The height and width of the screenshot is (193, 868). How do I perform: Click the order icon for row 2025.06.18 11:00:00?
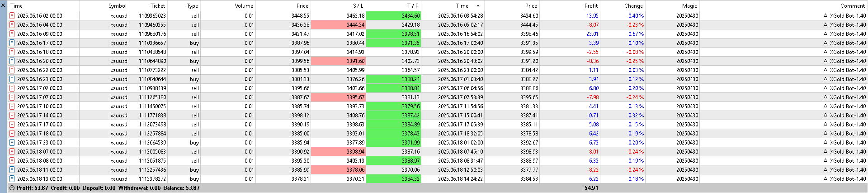[x=12, y=169]
